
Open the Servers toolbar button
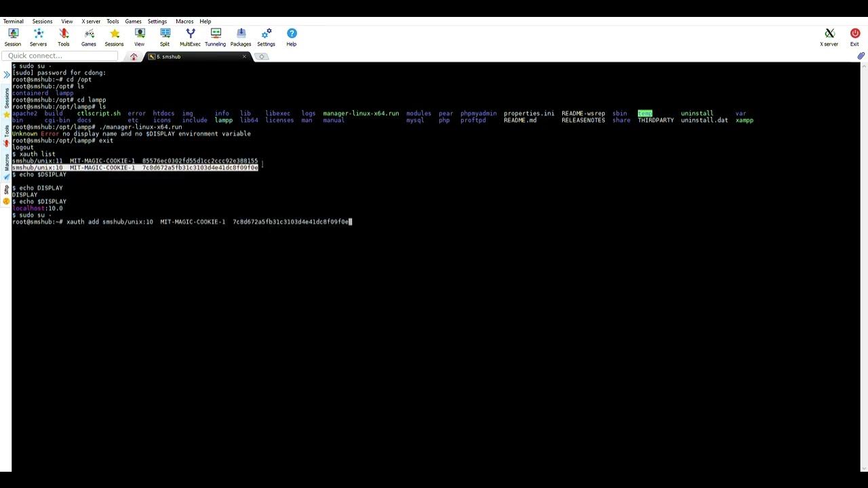pos(38,37)
